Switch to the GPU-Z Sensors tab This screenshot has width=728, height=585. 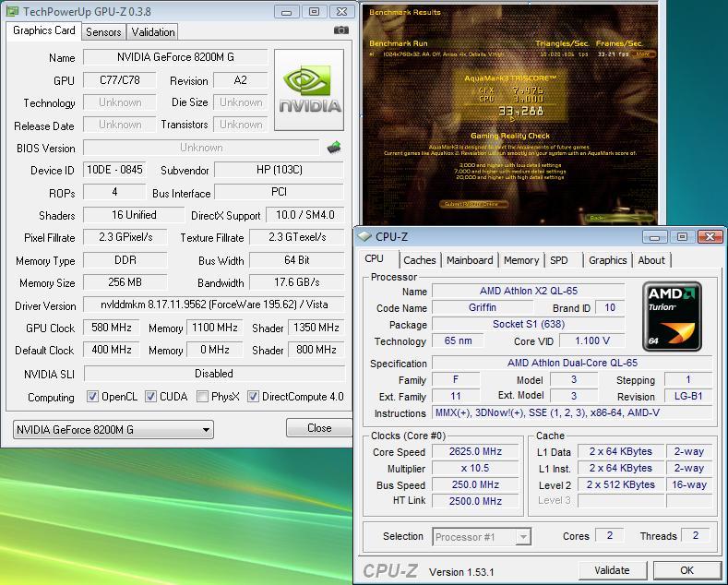click(x=103, y=32)
